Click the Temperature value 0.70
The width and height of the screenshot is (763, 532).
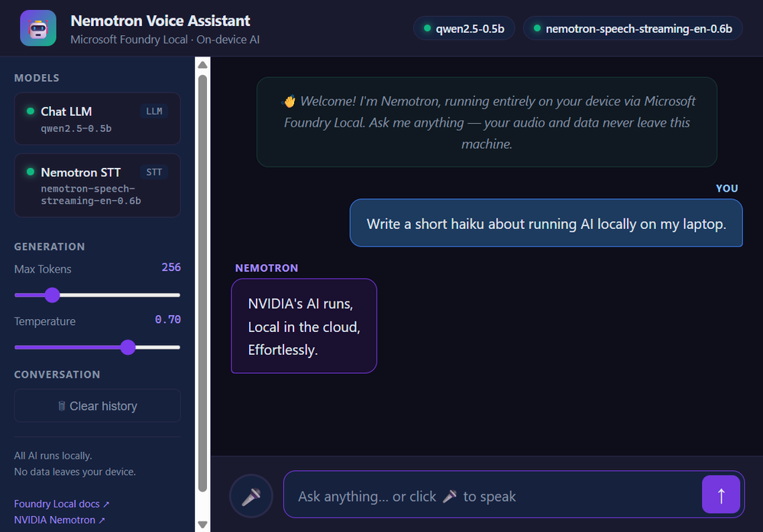(168, 320)
